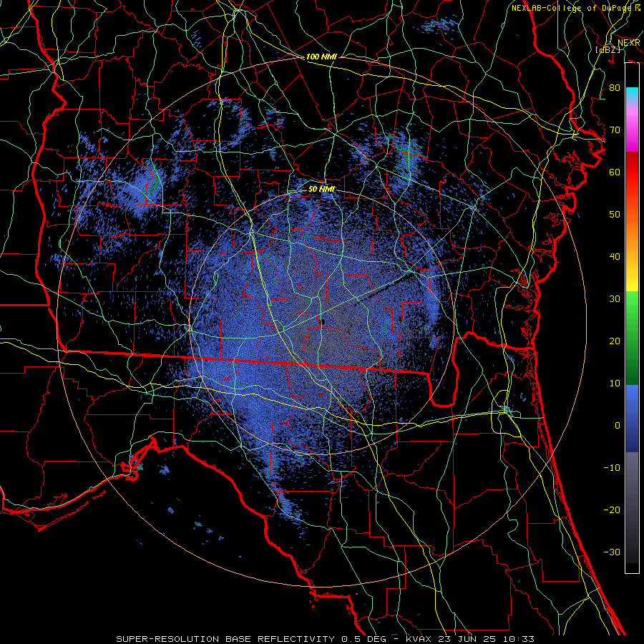Click the "100 NMI" range ring label
Viewport: 644px width, 644px height.
321,57
